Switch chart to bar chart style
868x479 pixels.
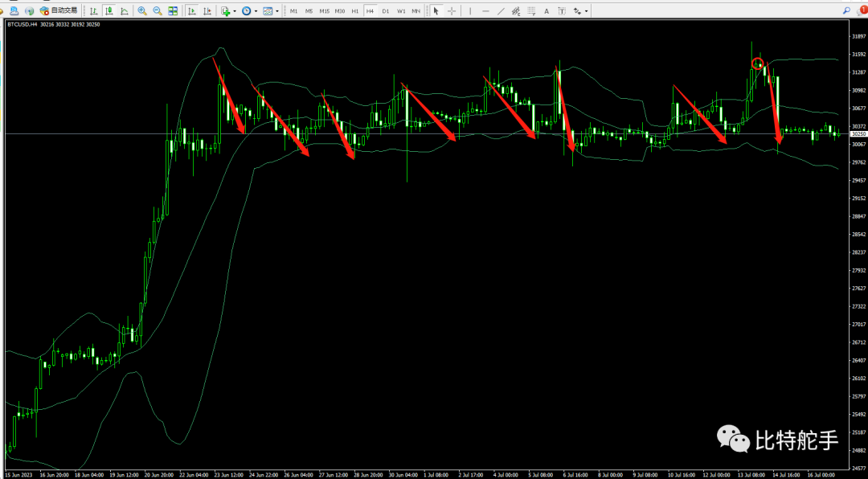click(x=95, y=10)
